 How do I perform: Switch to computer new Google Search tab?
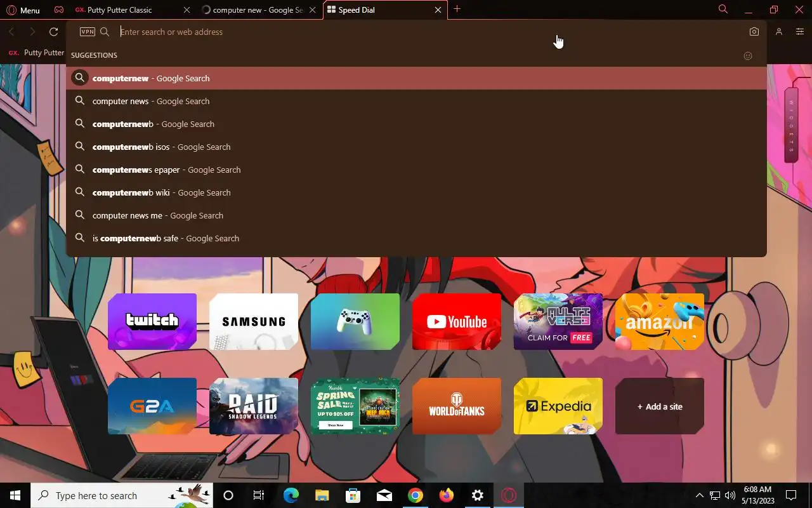252,10
